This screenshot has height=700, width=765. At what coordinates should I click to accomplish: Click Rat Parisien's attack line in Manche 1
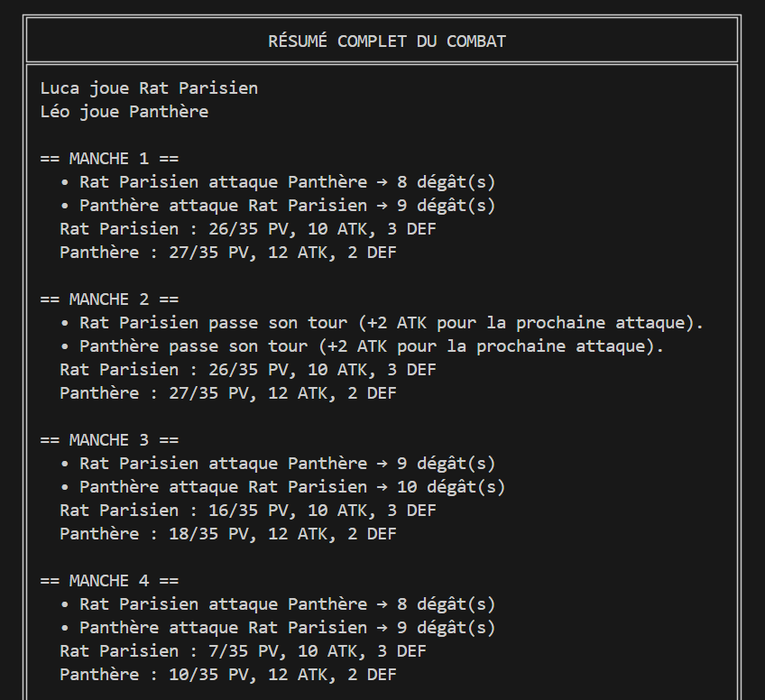coord(278,182)
